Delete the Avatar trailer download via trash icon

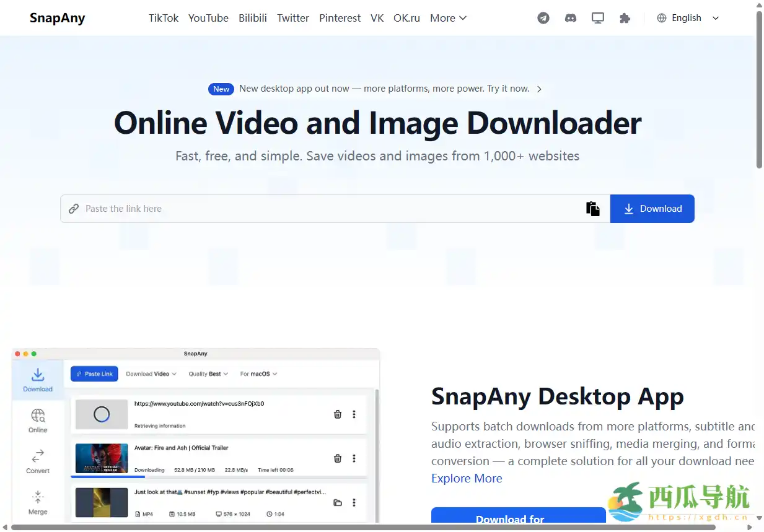coord(338,458)
